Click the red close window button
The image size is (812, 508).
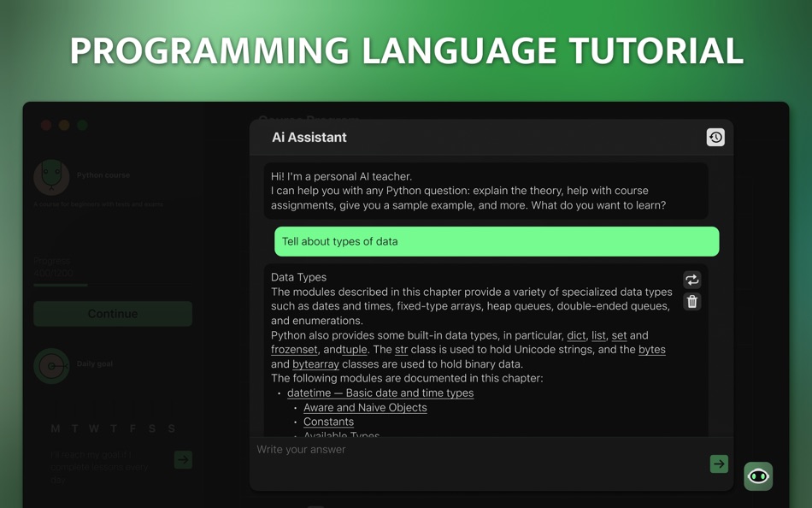[x=46, y=125]
